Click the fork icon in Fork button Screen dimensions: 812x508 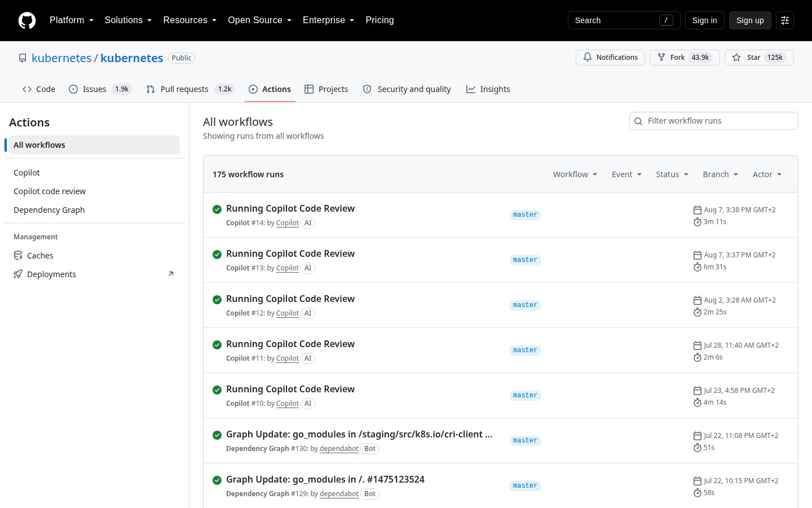tap(661, 58)
